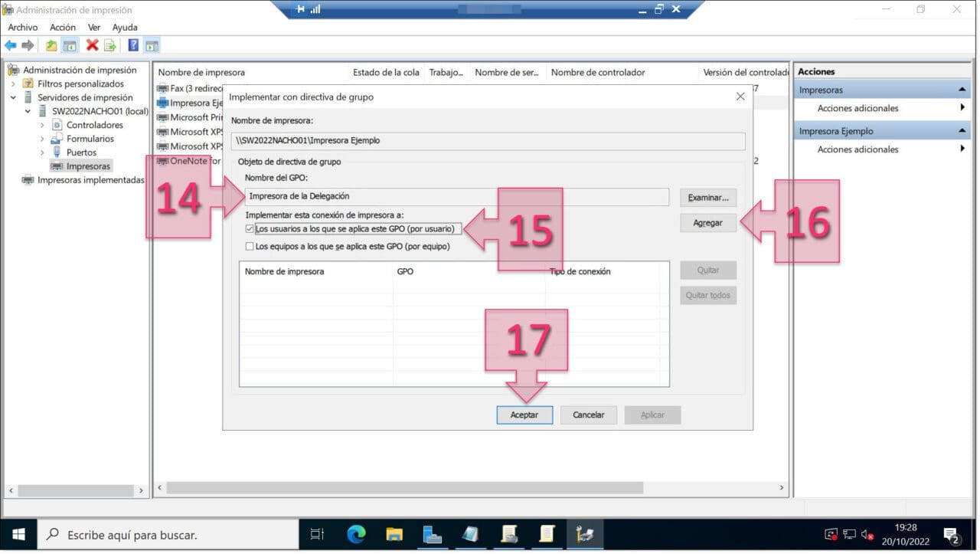Screen dimensions: 980x554
Task: Open Microsoft Edge from taskbar
Action: pos(356,534)
